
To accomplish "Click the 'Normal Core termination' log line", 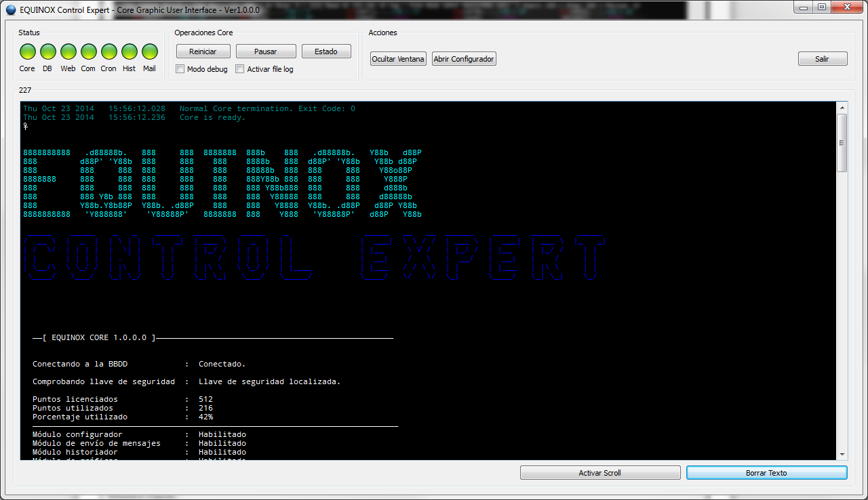I will coord(189,108).
